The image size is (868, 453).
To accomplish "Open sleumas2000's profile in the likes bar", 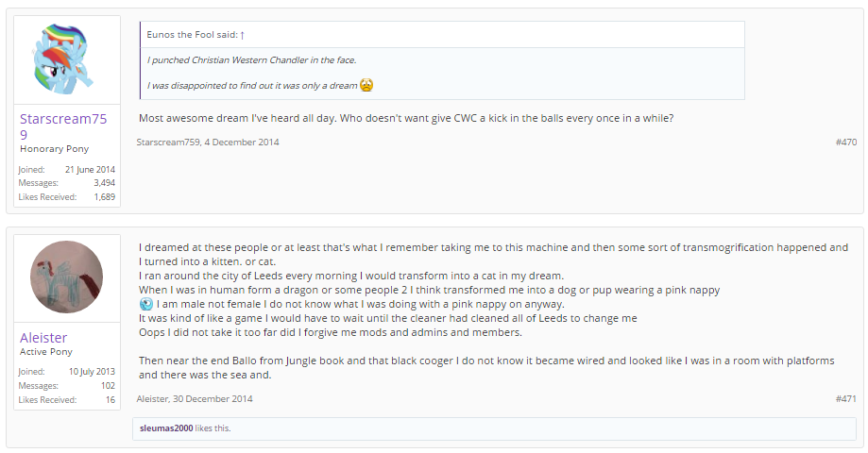I will click(x=166, y=428).
